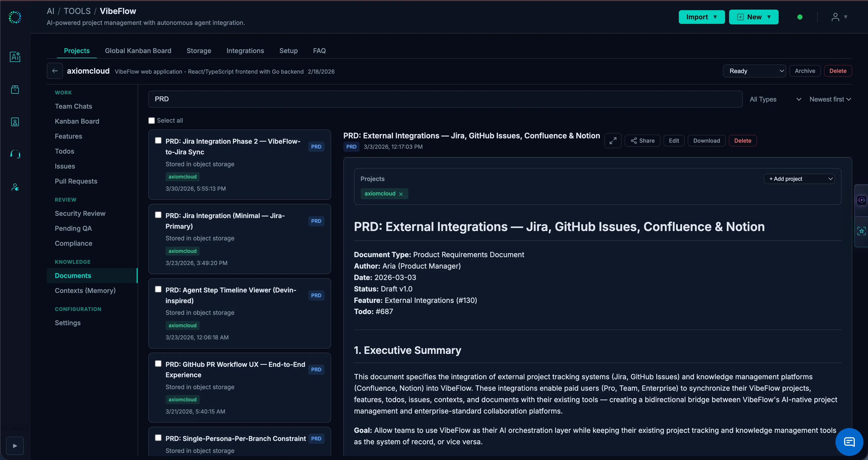Screen dimensions: 868x460
Task: Click the play button in sidebar bottom
Action: tap(15, 446)
